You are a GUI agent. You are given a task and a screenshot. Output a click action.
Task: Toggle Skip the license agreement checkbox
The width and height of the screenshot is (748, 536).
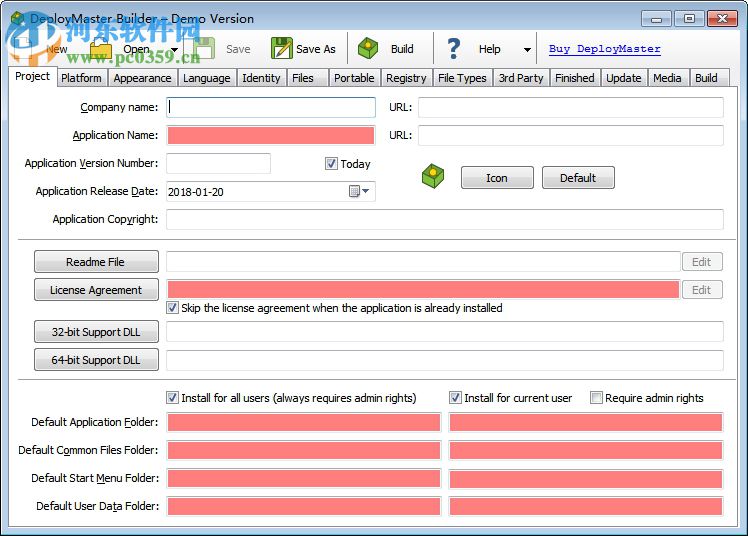173,308
